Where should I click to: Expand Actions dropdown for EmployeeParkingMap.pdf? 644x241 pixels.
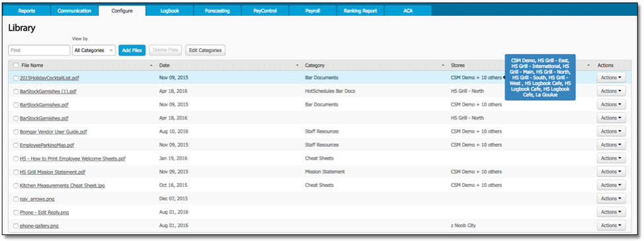point(611,145)
